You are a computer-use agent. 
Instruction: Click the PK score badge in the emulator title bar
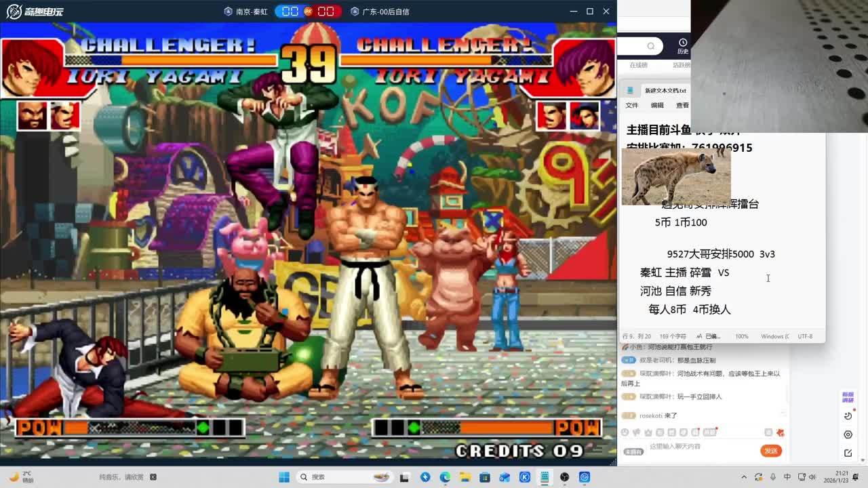[x=309, y=12]
